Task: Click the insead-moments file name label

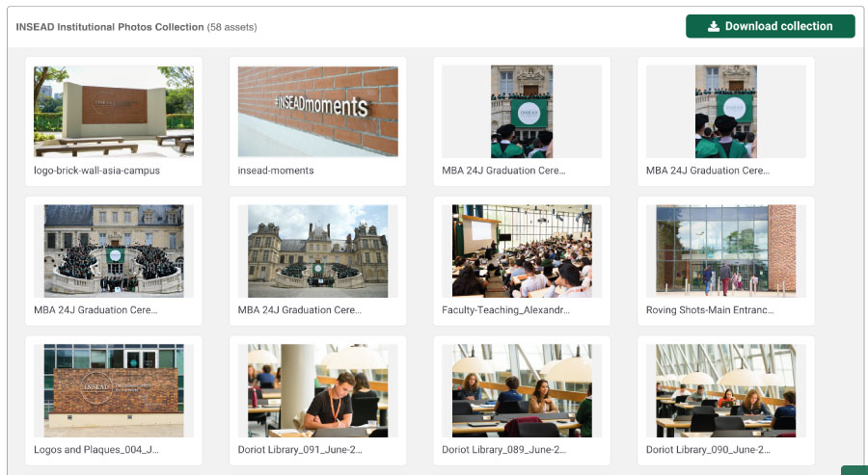Action: click(276, 171)
